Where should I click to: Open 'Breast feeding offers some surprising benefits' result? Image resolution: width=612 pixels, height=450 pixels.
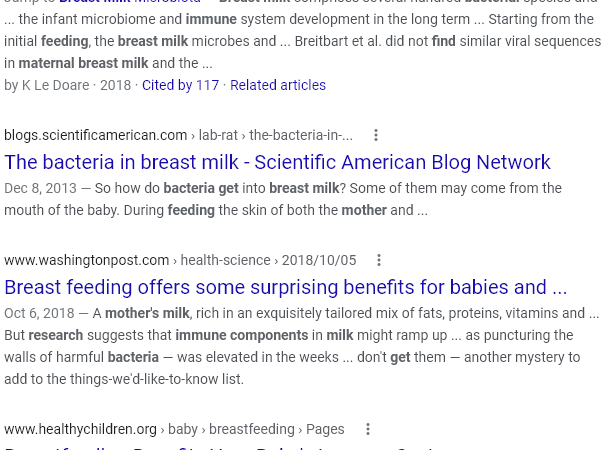tap(285, 287)
